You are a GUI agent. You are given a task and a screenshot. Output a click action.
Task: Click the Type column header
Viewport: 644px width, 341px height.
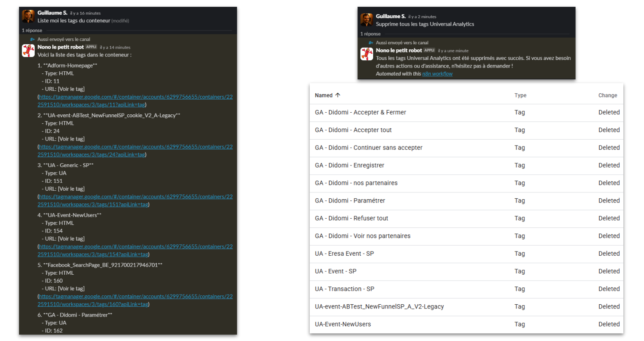(520, 95)
